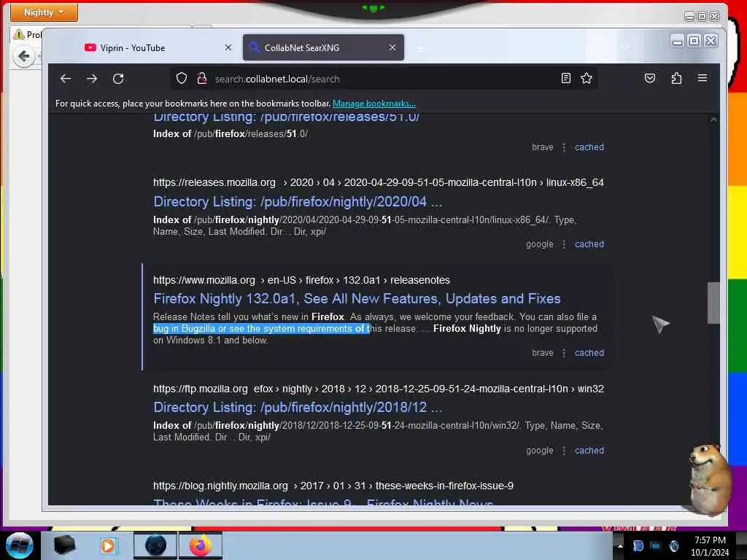
Task: Open cached link for releases/51.0 result
Action: point(589,147)
